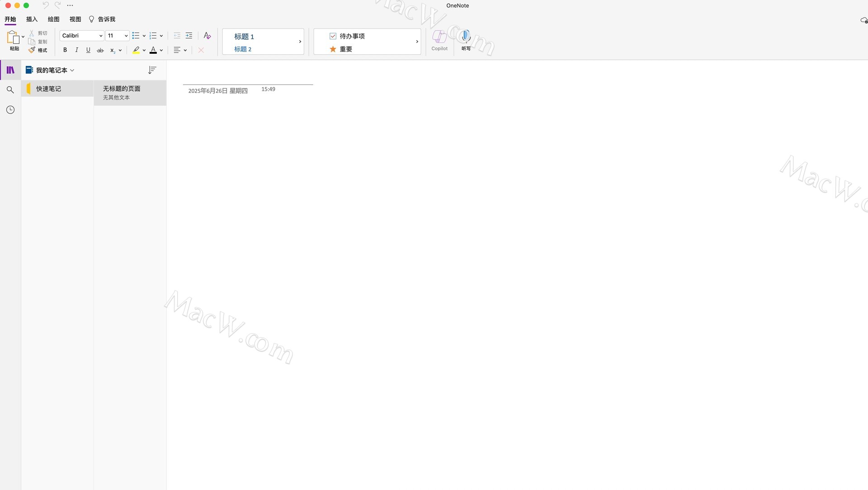868x490 pixels.
Task: Start dictation with 听写 microphone
Action: pos(466,41)
